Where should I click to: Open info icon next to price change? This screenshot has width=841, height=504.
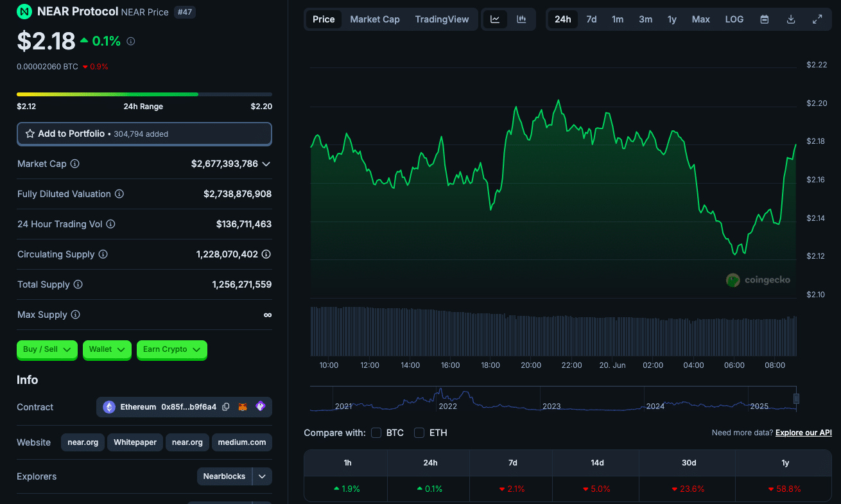tap(131, 41)
